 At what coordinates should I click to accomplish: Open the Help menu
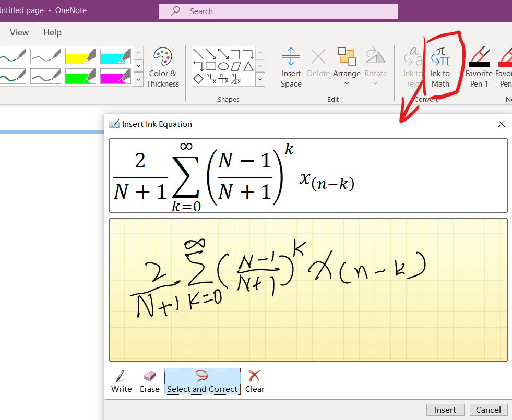point(52,32)
